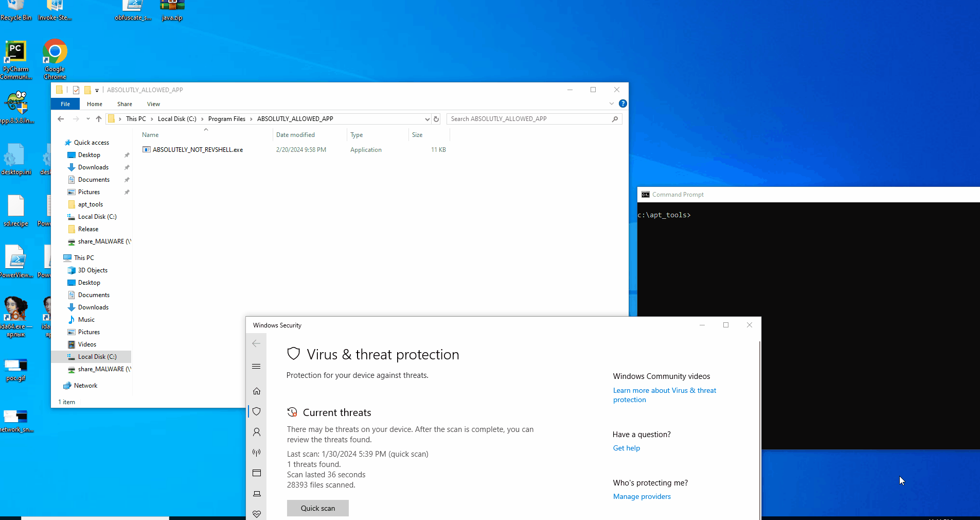Viewport: 980px width, 520px height.
Task: Select the Virus & threat protection shield icon
Action: pyautogui.click(x=257, y=411)
